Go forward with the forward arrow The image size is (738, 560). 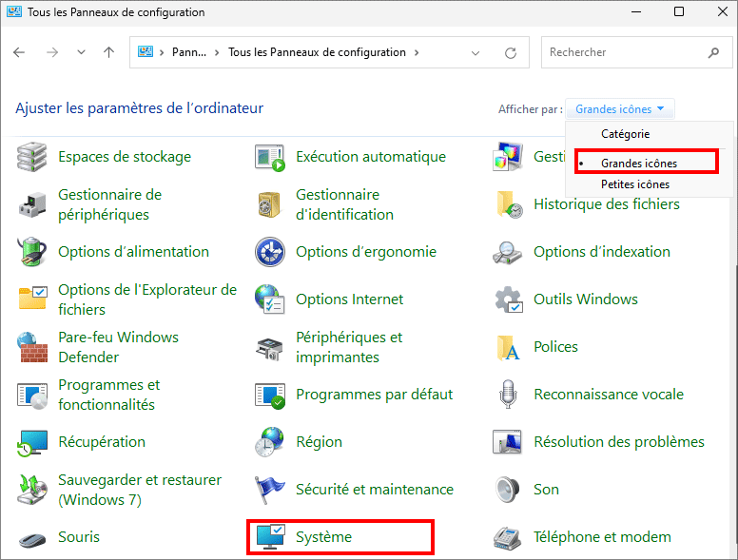click(x=52, y=52)
